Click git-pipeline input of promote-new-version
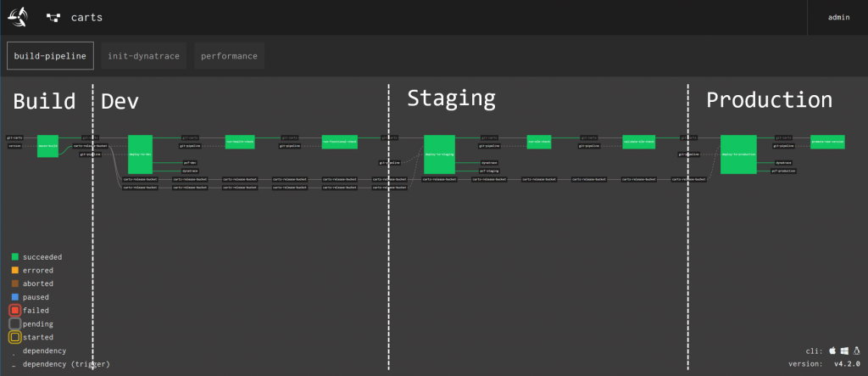The height and width of the screenshot is (376, 868). tap(784, 146)
